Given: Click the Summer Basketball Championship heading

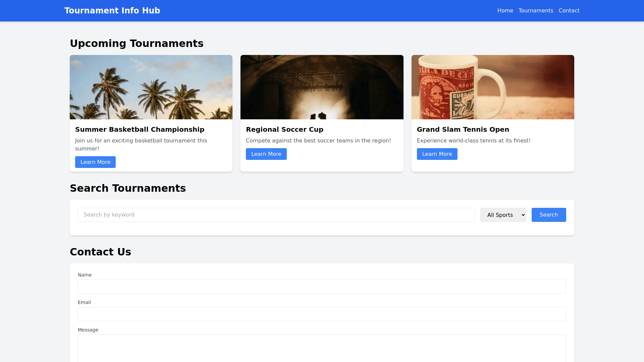Looking at the screenshot, I should (x=140, y=129).
